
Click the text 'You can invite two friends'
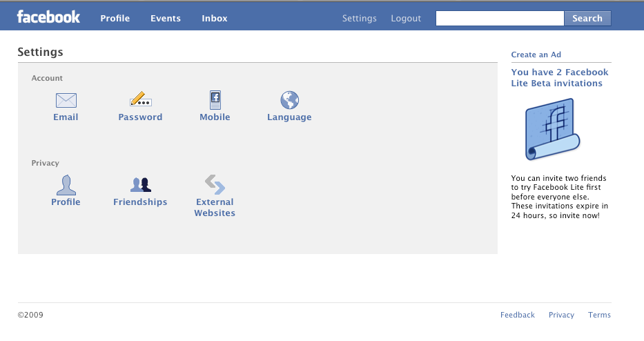coord(558,178)
